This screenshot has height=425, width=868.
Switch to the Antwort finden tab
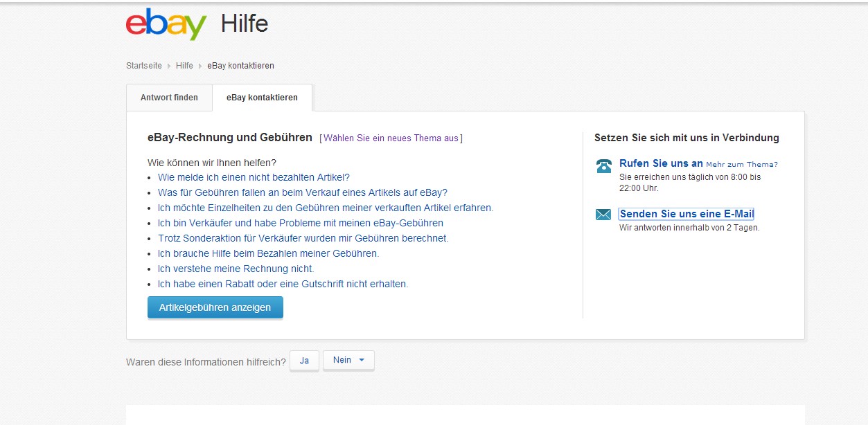tap(169, 98)
